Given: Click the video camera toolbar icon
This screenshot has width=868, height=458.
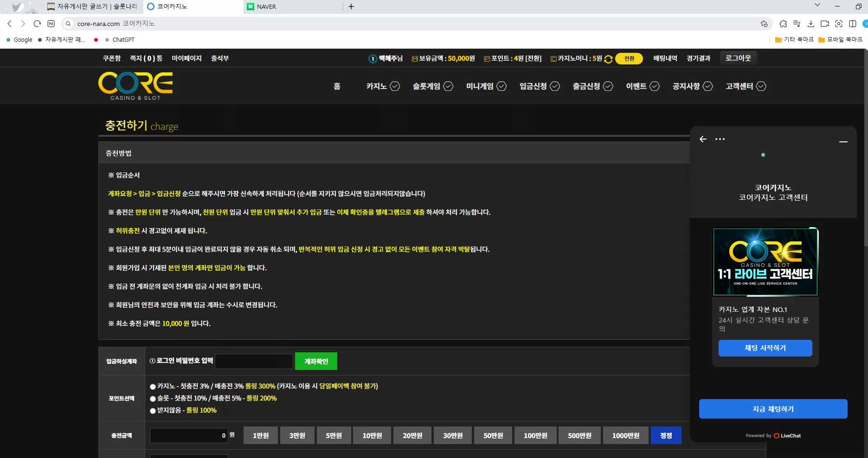Looking at the screenshot, I should (x=825, y=24).
